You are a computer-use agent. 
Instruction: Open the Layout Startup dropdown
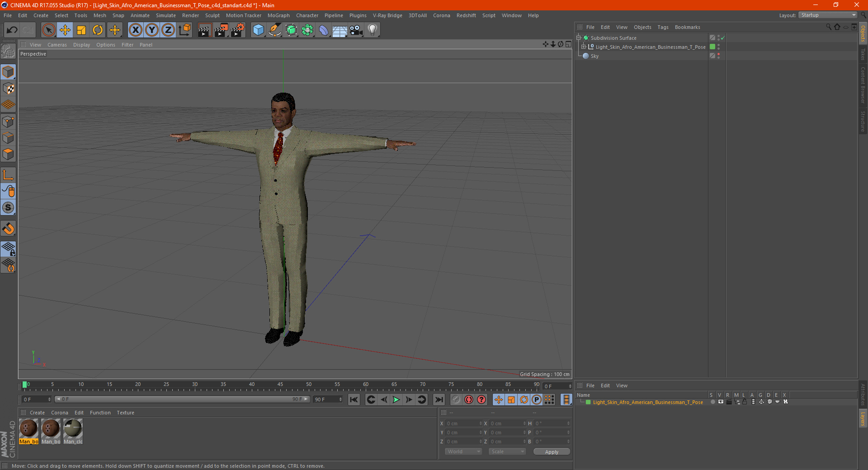tap(828, 15)
